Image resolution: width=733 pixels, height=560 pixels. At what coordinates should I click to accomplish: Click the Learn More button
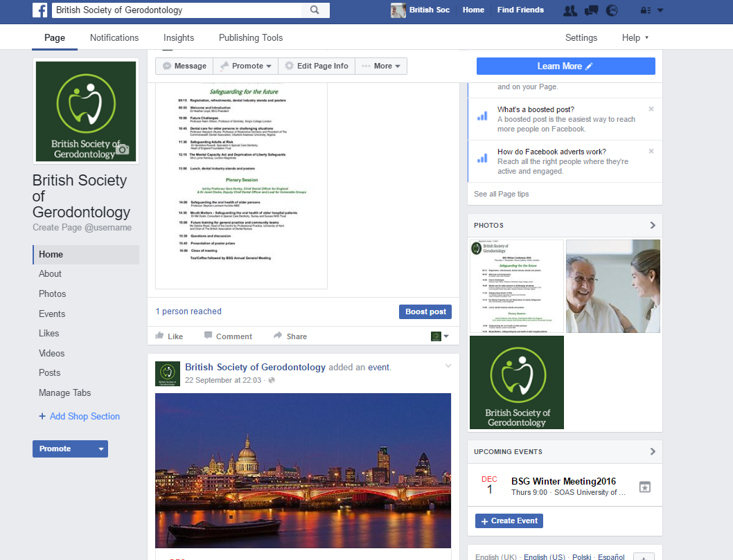pos(565,66)
